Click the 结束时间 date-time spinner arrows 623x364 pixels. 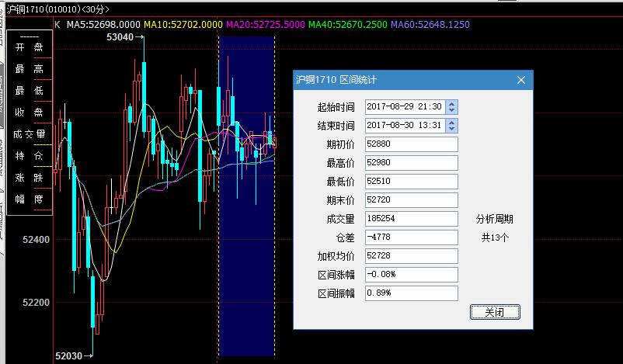click(452, 126)
